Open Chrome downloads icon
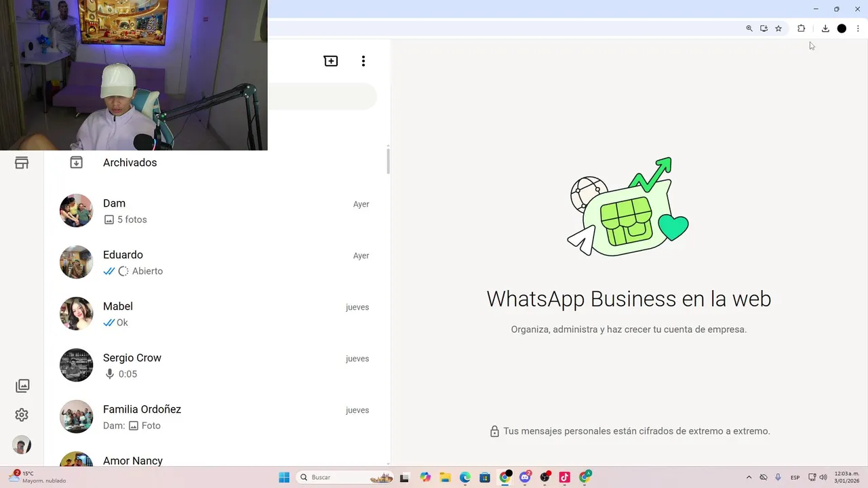868x488 pixels. pyautogui.click(x=825, y=28)
